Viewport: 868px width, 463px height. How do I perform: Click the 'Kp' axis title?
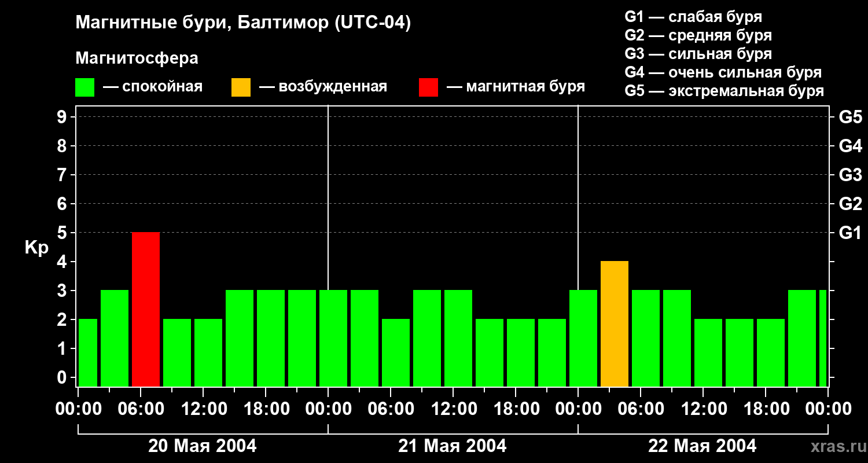(36, 247)
